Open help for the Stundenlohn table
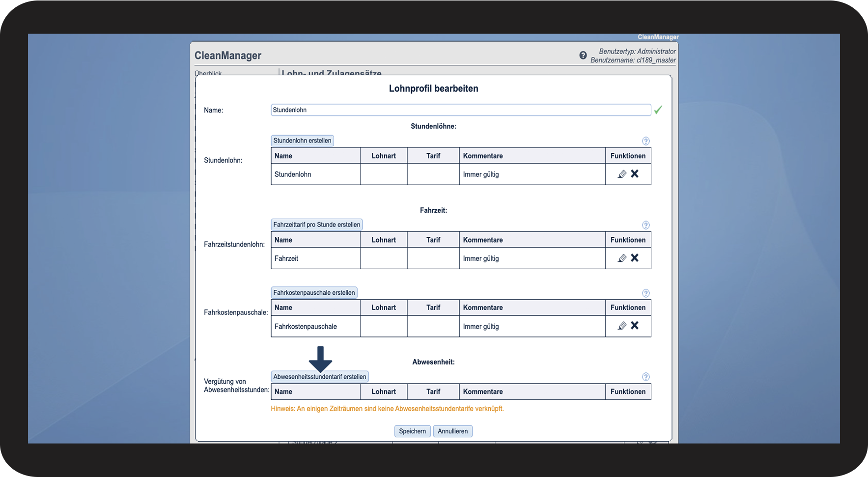Viewport: 868px width, 477px height. (645, 141)
